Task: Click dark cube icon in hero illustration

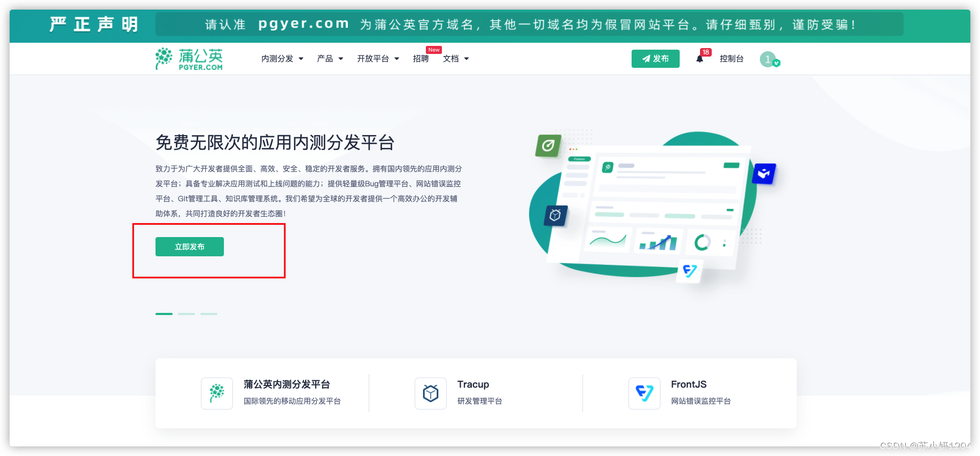Action: coord(555,215)
